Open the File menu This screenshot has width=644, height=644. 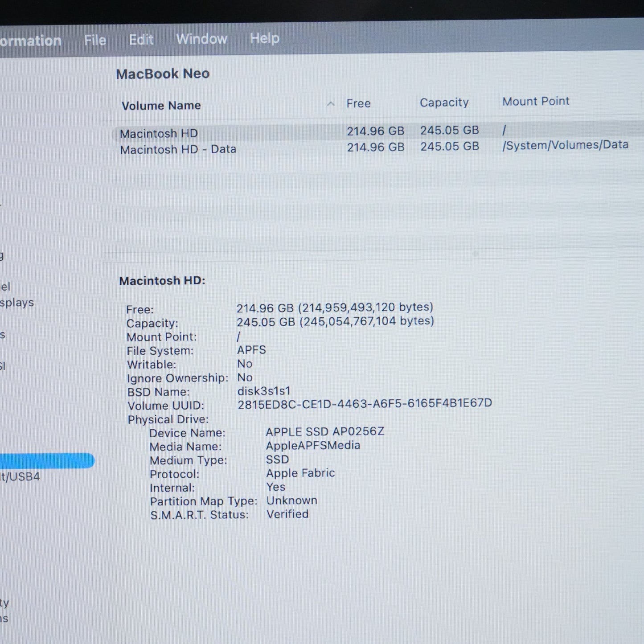(95, 40)
